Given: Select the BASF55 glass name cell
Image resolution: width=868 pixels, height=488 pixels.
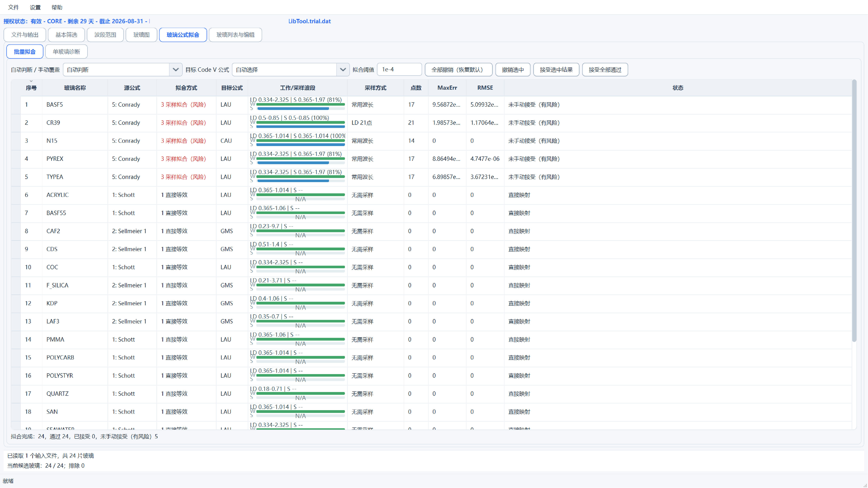Looking at the screenshot, I should (75, 213).
